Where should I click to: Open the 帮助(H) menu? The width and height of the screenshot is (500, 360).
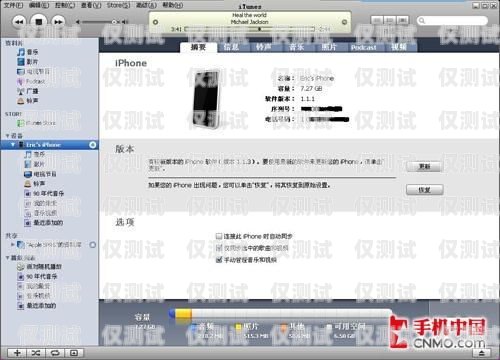point(173,5)
